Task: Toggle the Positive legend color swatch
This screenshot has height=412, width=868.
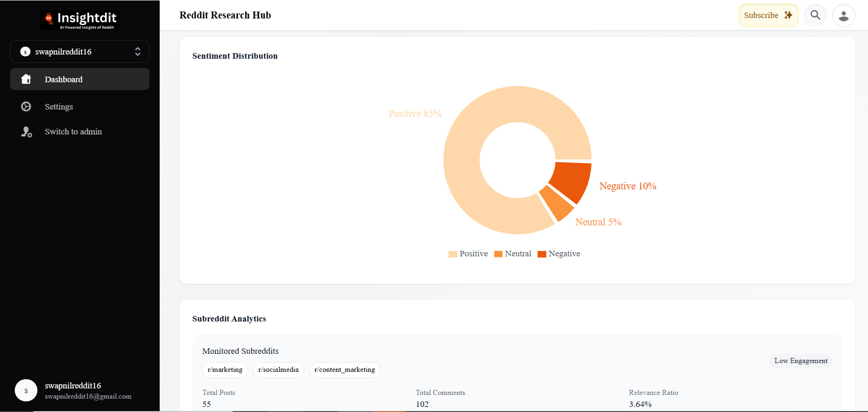Action: click(x=453, y=254)
